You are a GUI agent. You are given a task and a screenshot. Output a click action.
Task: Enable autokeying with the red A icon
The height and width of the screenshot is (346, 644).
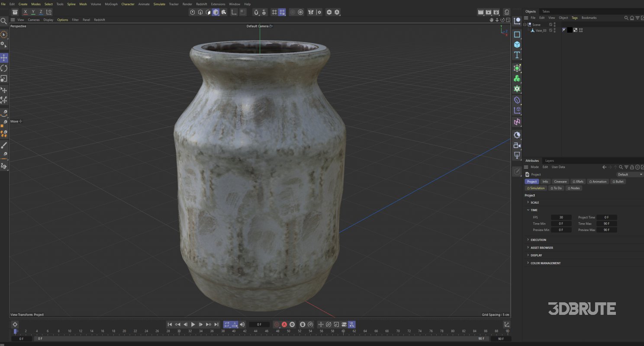coord(285,324)
